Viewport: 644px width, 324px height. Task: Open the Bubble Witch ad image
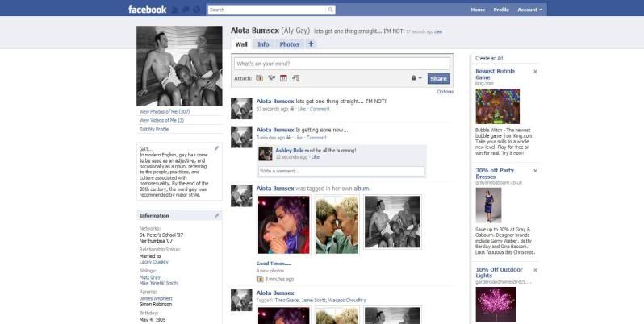497,106
